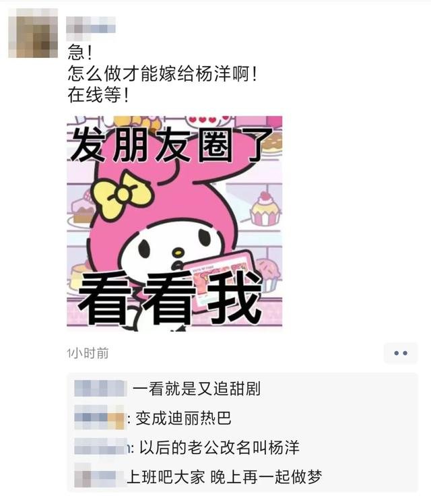Click the '发朋友圈了' caption on the meme
This screenshot has height=504, width=431.
[171, 145]
